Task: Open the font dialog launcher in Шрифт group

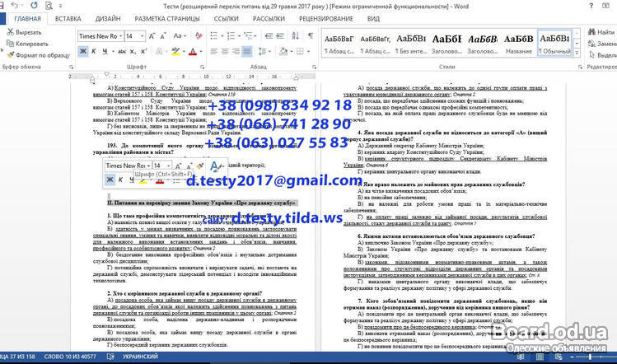Action: [202, 67]
